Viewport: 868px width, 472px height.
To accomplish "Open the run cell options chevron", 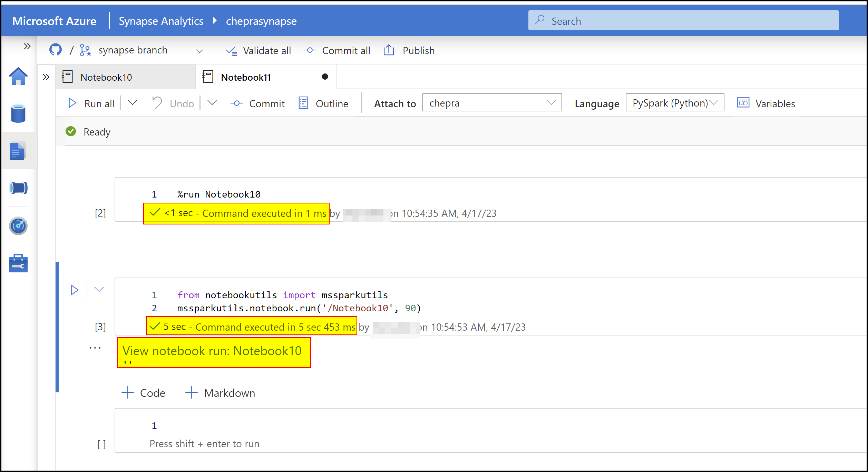I will coord(99,290).
